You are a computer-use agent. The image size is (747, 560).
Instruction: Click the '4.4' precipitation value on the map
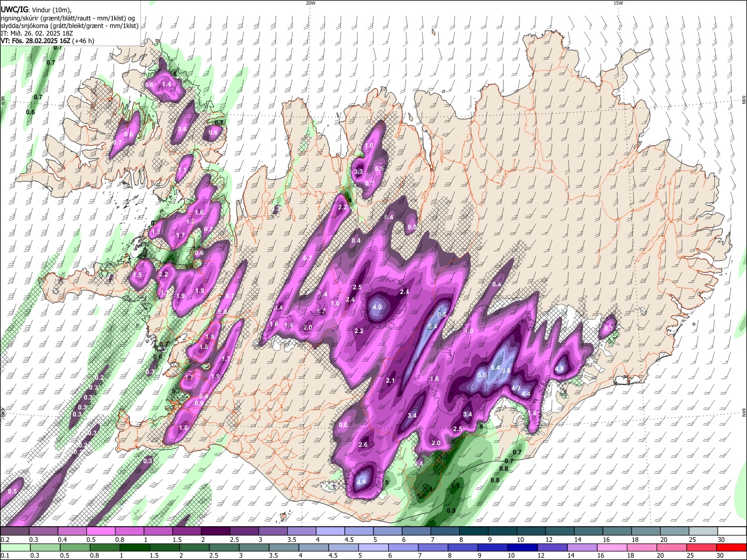(526, 394)
